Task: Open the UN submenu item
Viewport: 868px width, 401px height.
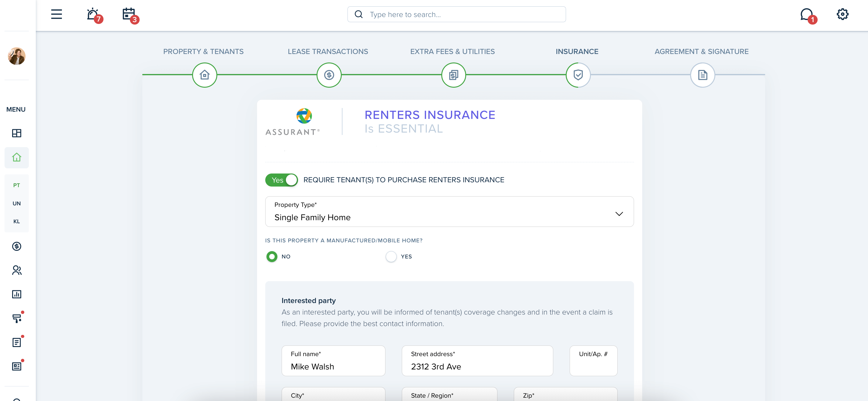Action: coord(16,203)
